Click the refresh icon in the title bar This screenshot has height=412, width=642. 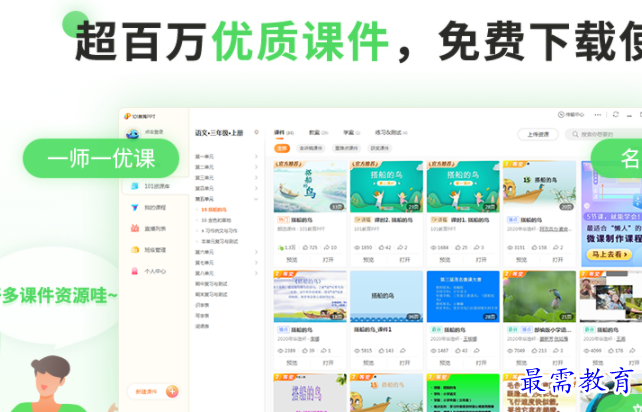click(x=615, y=115)
